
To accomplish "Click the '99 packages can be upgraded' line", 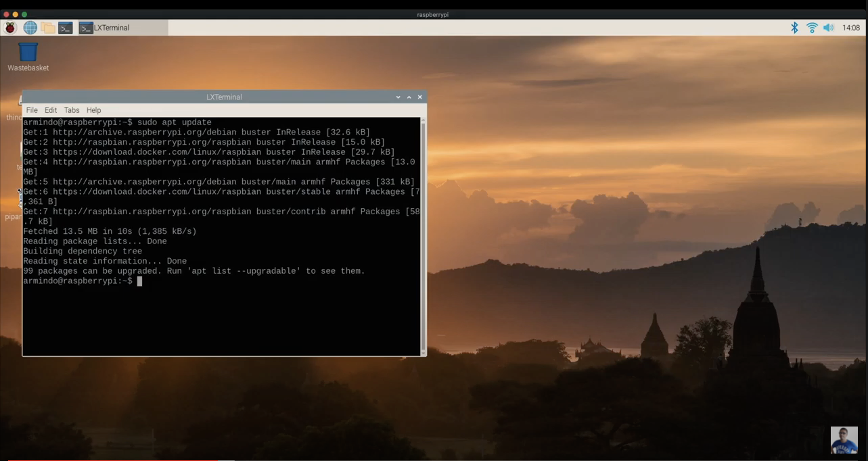I will pyautogui.click(x=194, y=271).
